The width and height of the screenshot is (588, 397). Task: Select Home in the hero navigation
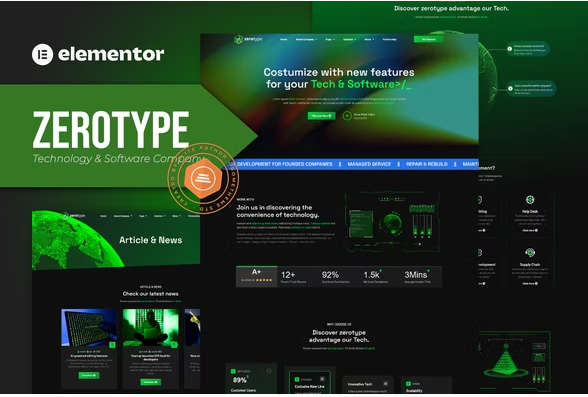click(284, 39)
